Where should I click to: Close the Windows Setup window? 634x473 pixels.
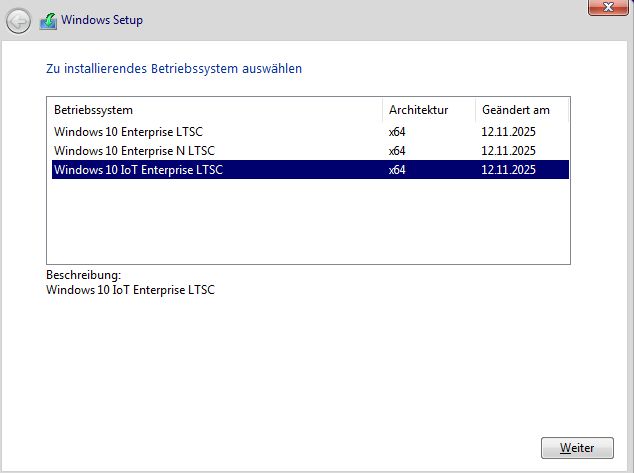point(608,7)
